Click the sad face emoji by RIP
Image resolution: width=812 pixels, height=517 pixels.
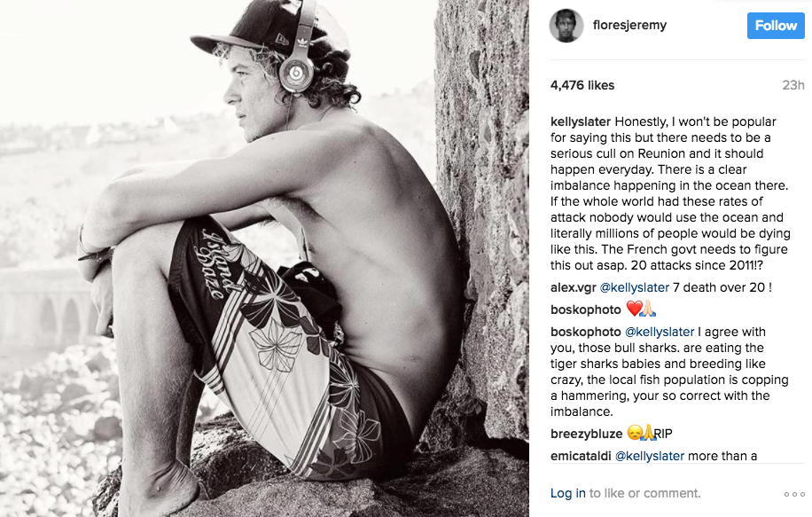point(635,433)
